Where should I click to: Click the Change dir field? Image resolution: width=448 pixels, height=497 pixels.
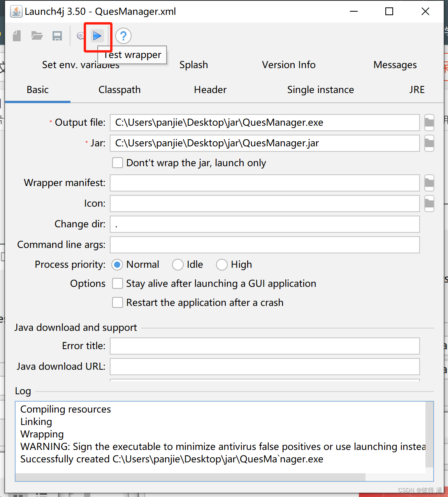pos(265,224)
